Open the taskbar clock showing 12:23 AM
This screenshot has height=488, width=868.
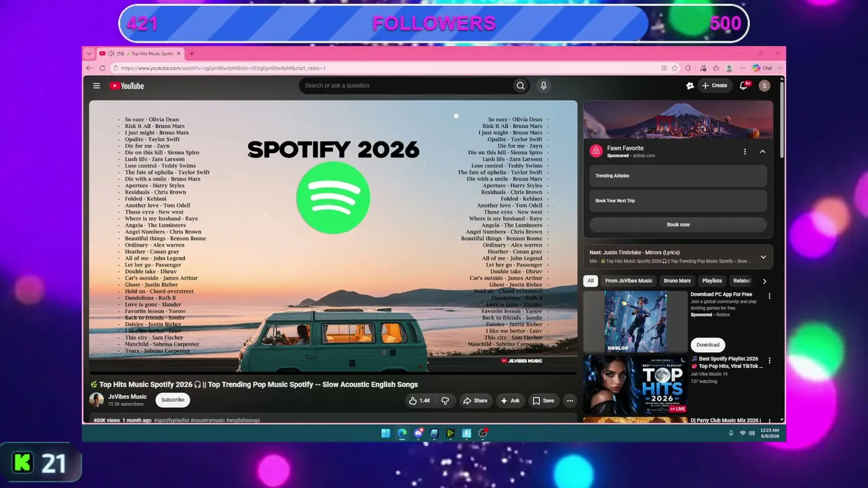tap(770, 433)
